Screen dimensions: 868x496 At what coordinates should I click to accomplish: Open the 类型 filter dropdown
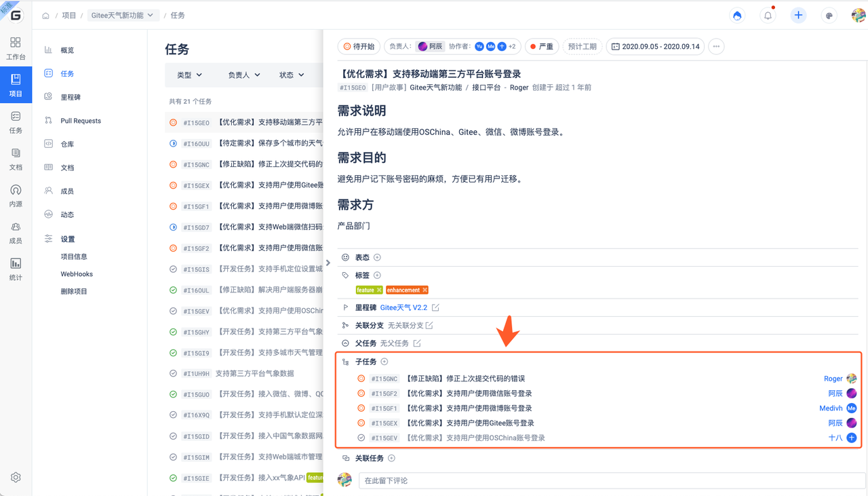click(x=189, y=75)
